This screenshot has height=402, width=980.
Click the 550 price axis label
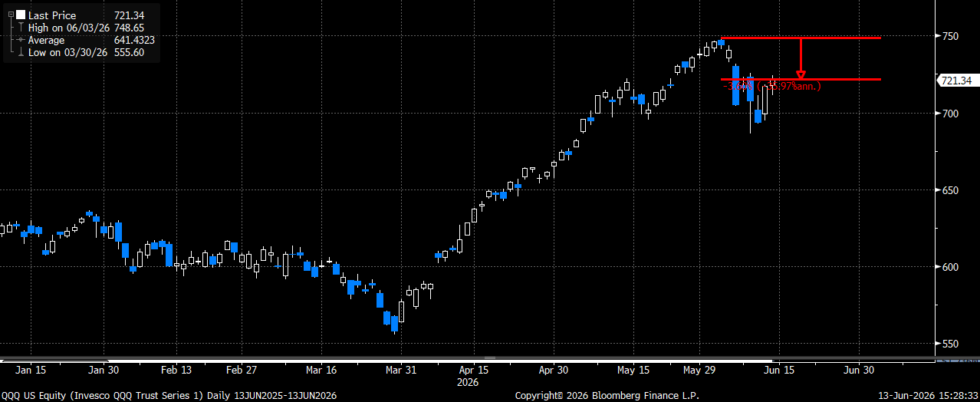coord(949,343)
